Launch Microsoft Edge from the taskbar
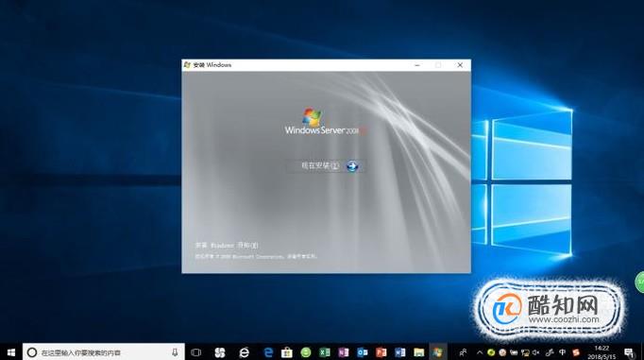This screenshot has height=360, width=644. coord(268,352)
